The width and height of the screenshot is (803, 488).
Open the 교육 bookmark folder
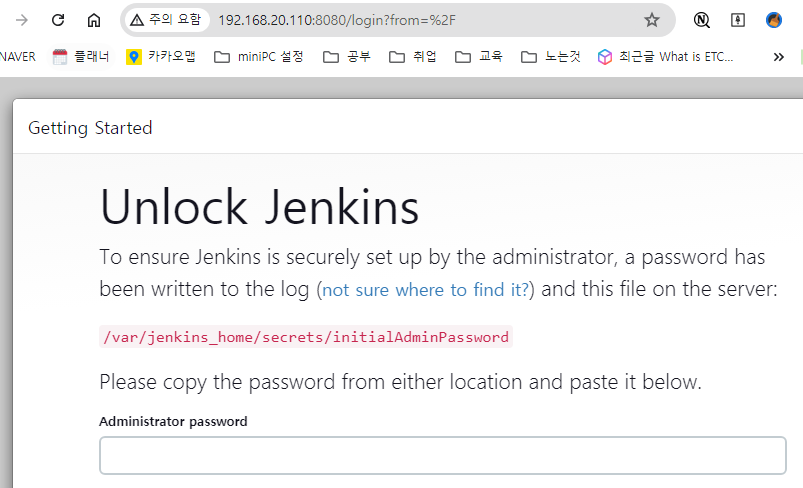(478, 57)
